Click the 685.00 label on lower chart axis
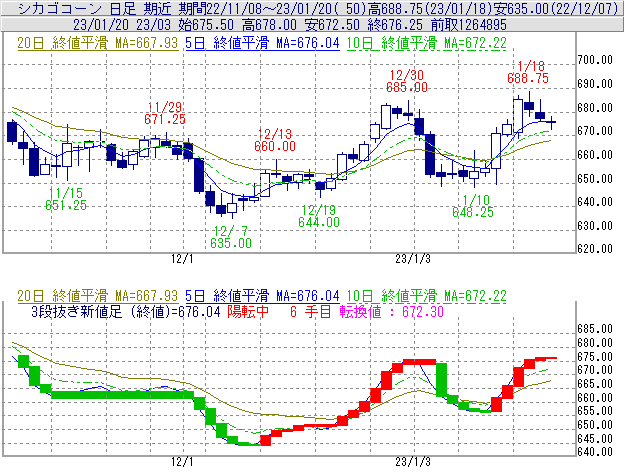The image size is (624, 475). tap(595, 329)
